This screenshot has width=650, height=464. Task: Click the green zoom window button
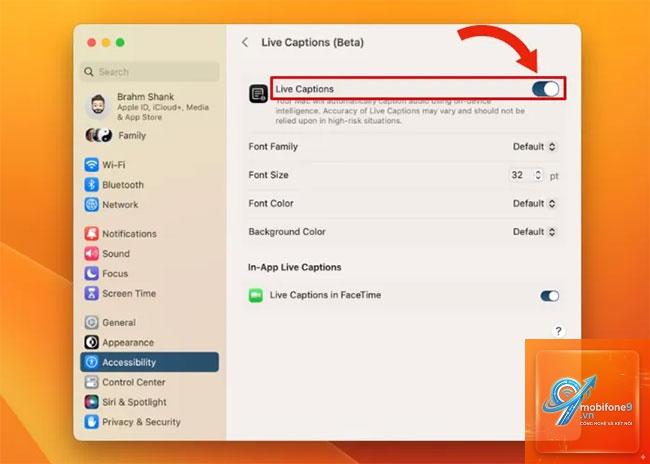[x=120, y=42]
